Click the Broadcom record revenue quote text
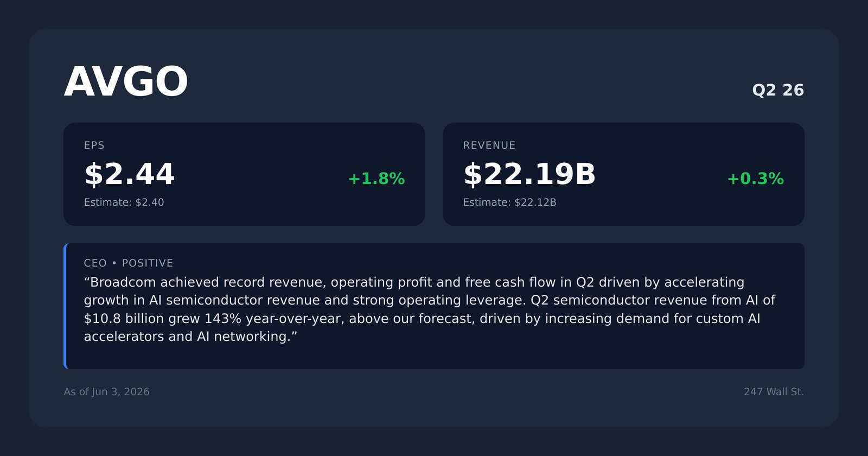Image resolution: width=868 pixels, height=456 pixels. pos(430,309)
